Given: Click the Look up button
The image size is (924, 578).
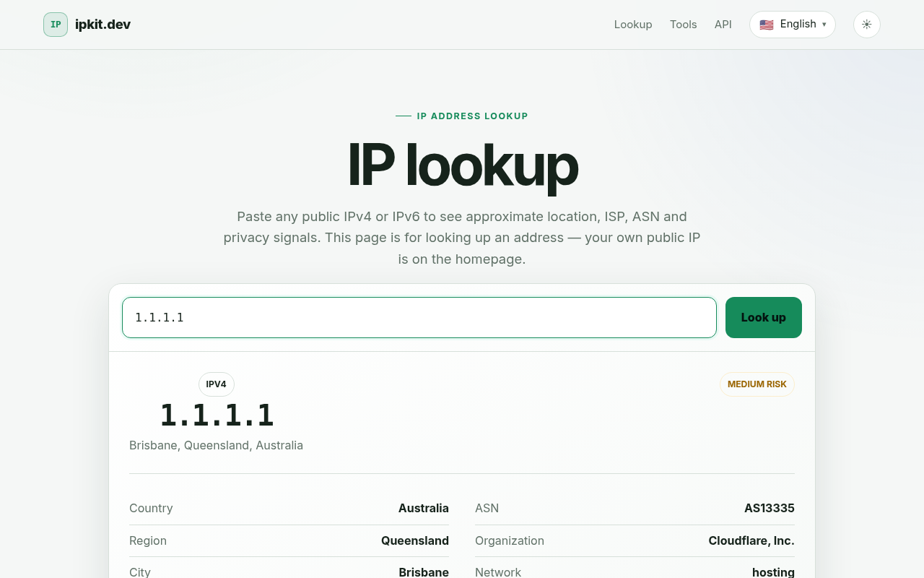Looking at the screenshot, I should [764, 317].
